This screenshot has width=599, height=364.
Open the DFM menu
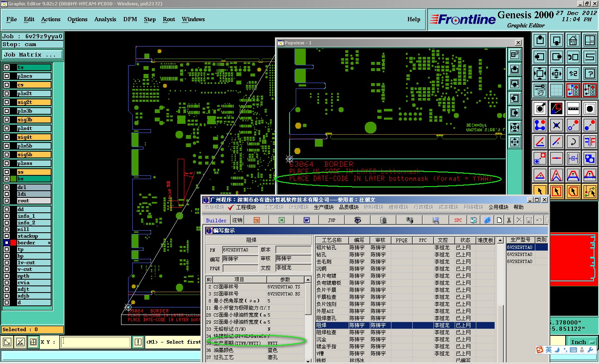(x=130, y=20)
